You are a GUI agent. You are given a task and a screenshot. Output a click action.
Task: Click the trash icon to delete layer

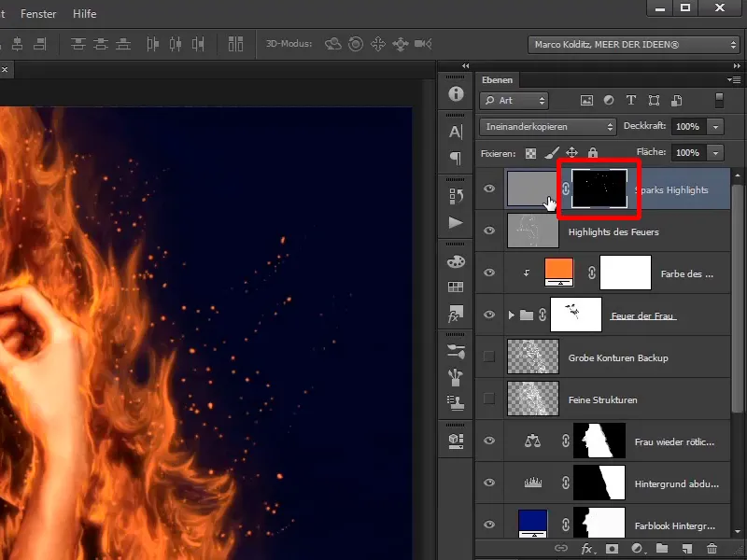pyautogui.click(x=712, y=549)
